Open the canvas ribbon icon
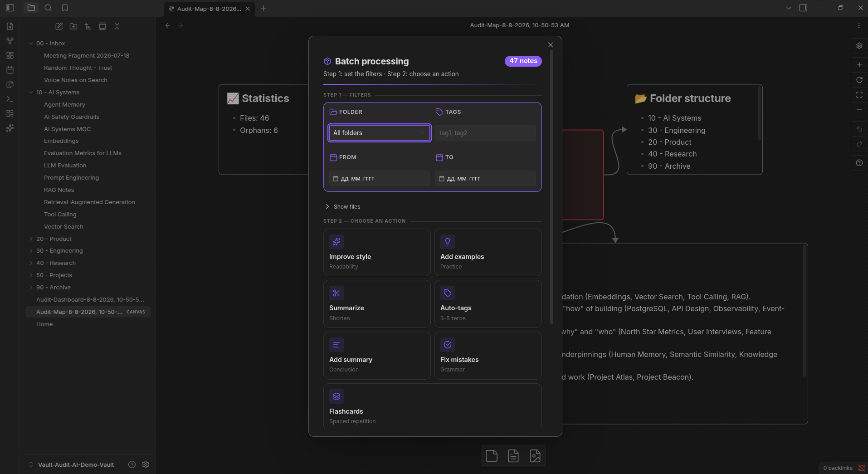The image size is (868, 474). [10, 55]
